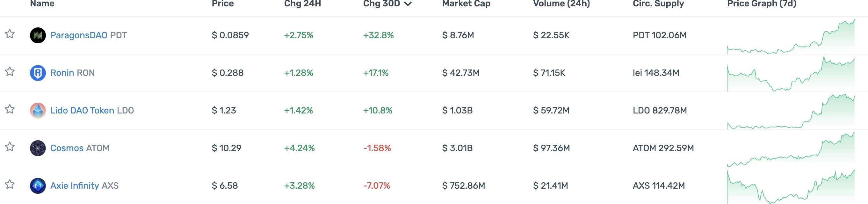View Ronin's 7-day price graph

click(791, 74)
